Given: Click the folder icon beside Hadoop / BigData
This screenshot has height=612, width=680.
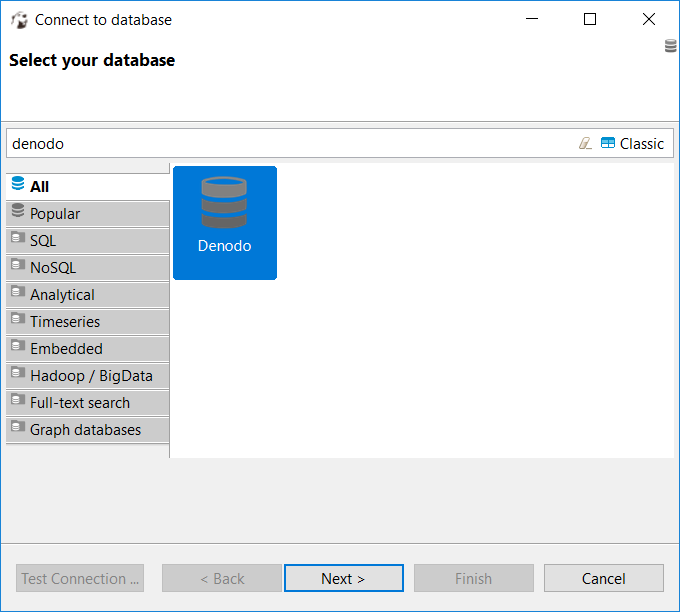Looking at the screenshot, I should coord(18,373).
